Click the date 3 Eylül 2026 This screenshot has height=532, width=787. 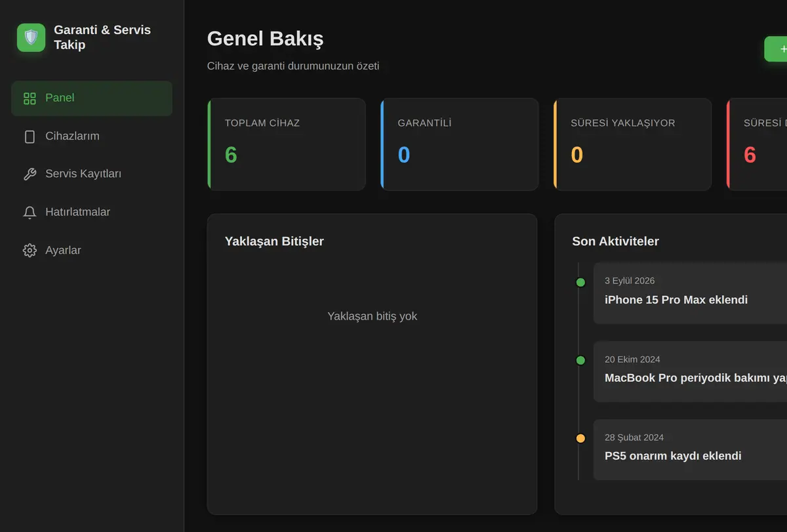coord(630,281)
